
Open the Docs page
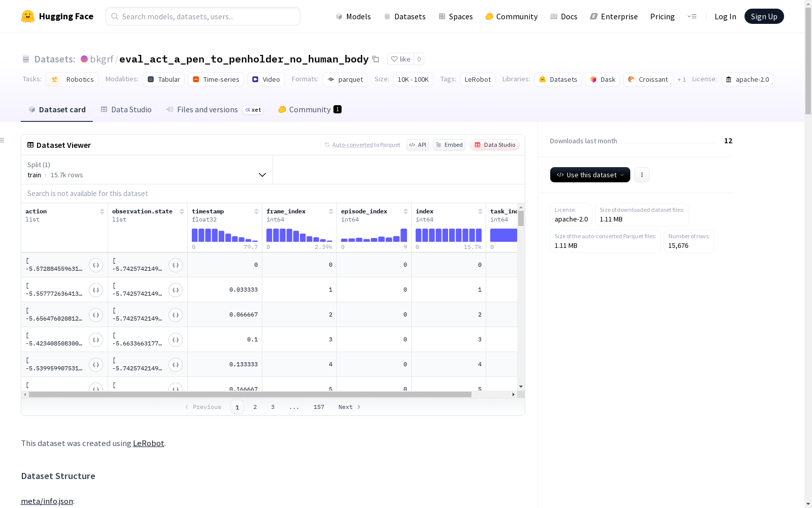(x=564, y=16)
